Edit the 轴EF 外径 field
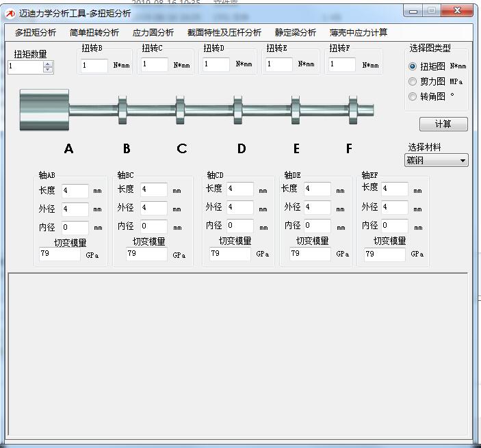The image size is (481, 448). pyautogui.click(x=395, y=208)
